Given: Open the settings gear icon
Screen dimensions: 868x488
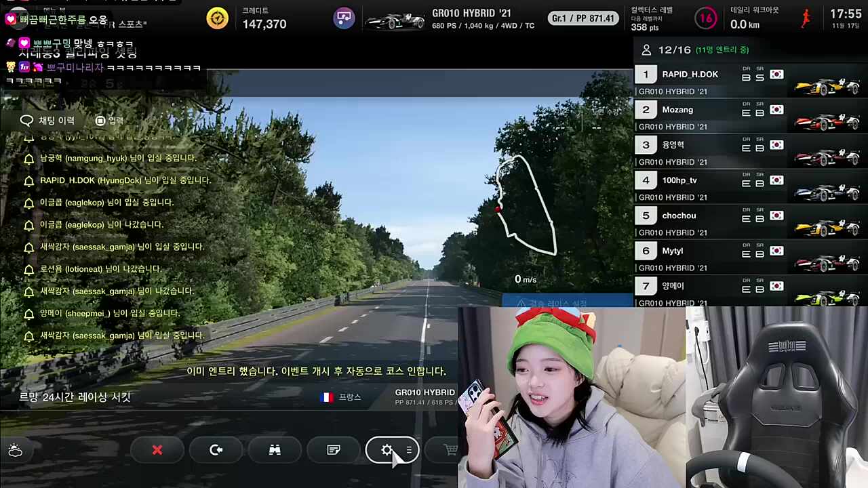Looking at the screenshot, I should [387, 450].
